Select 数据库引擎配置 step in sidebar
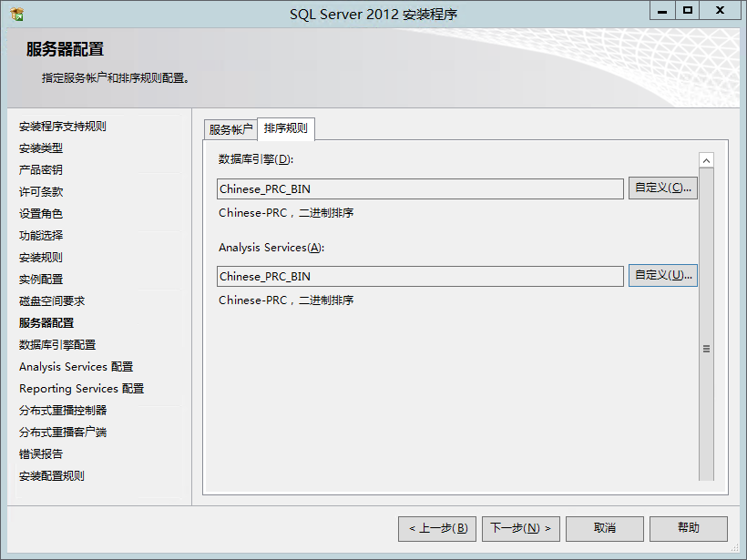The image size is (747, 560). coord(57,345)
